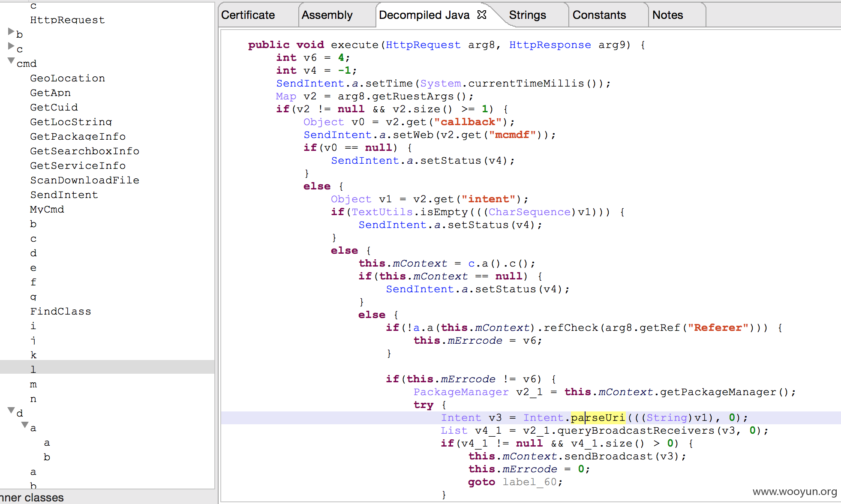Select GetPackageInfo in the class tree
Viewport: 841px width, 504px height.
pos(78,136)
